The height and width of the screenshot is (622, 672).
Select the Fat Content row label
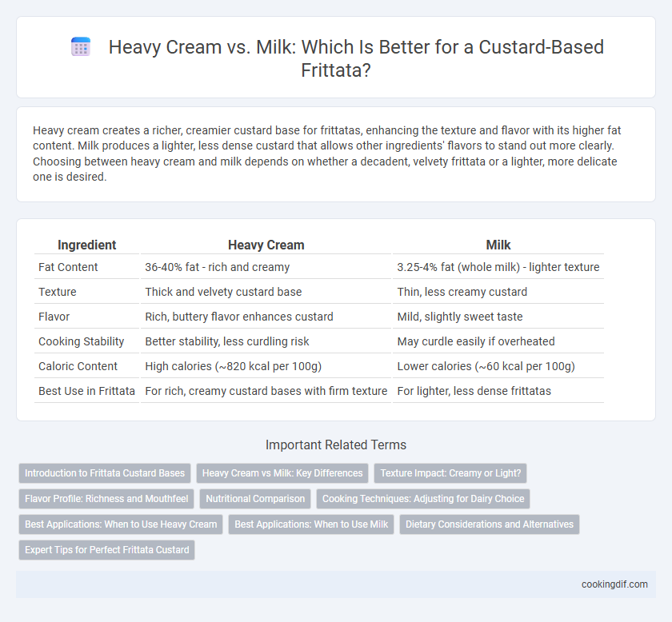coord(68,267)
